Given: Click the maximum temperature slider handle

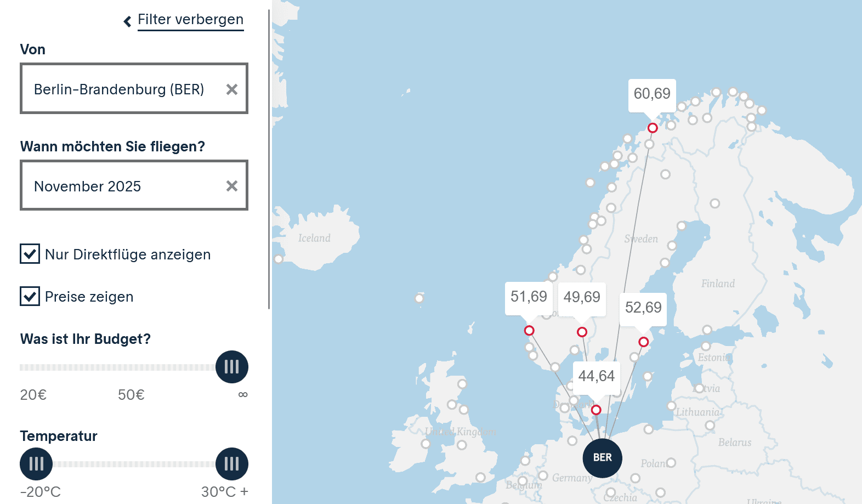Looking at the screenshot, I should (x=232, y=464).
